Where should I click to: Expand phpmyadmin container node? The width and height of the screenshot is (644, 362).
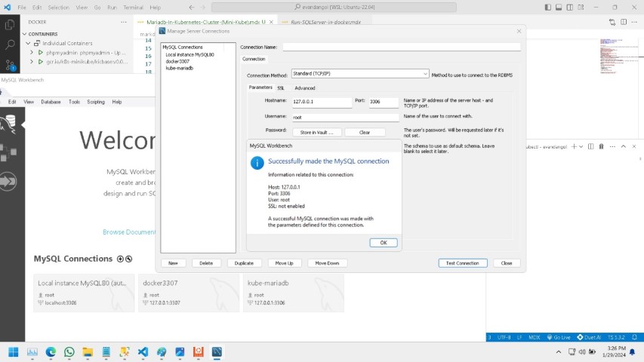pos(32,53)
